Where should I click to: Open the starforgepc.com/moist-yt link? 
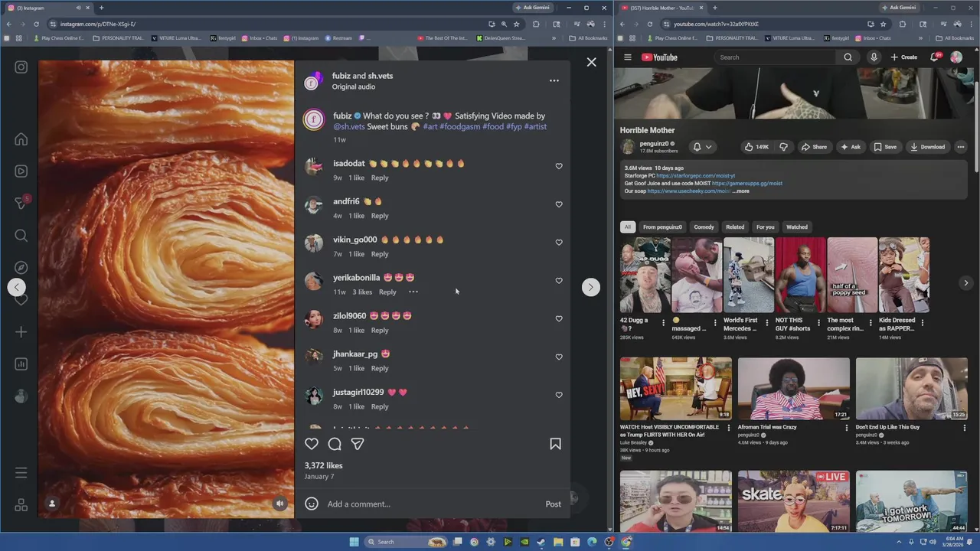pos(695,176)
